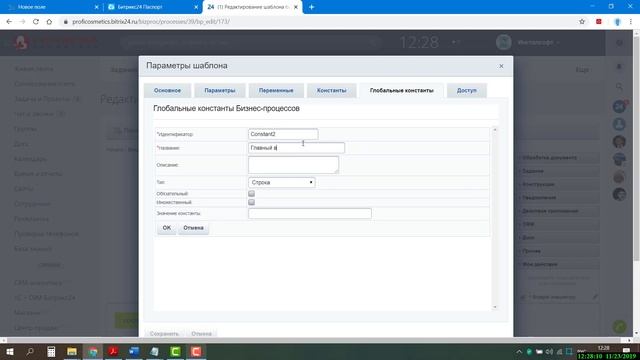Click the Сохранить button below the dialog

point(164,333)
